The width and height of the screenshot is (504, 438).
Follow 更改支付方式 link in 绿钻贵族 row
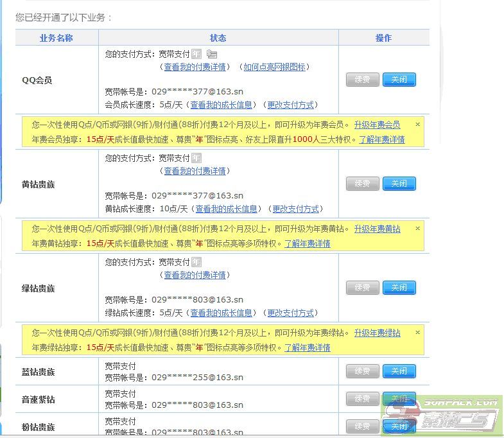[290, 313]
